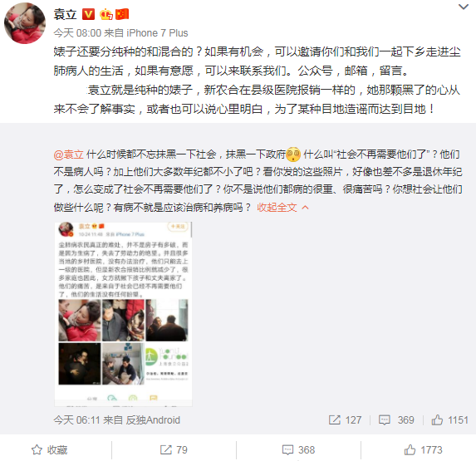Click the chevron arrow beside 收起全文

pyautogui.click(x=306, y=208)
